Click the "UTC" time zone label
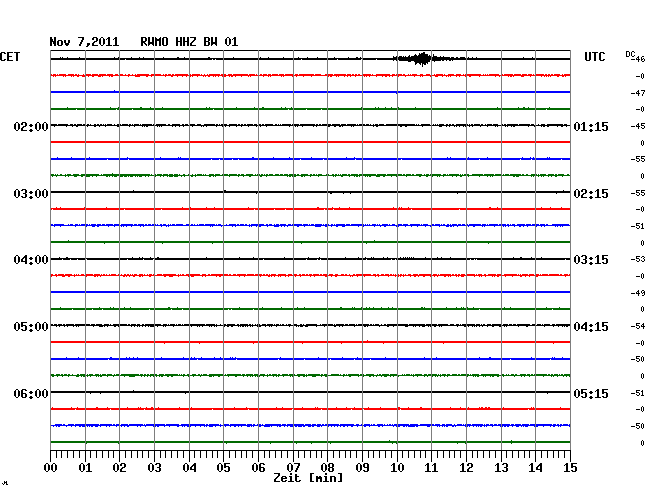This screenshot has height=494, width=650. [x=594, y=57]
